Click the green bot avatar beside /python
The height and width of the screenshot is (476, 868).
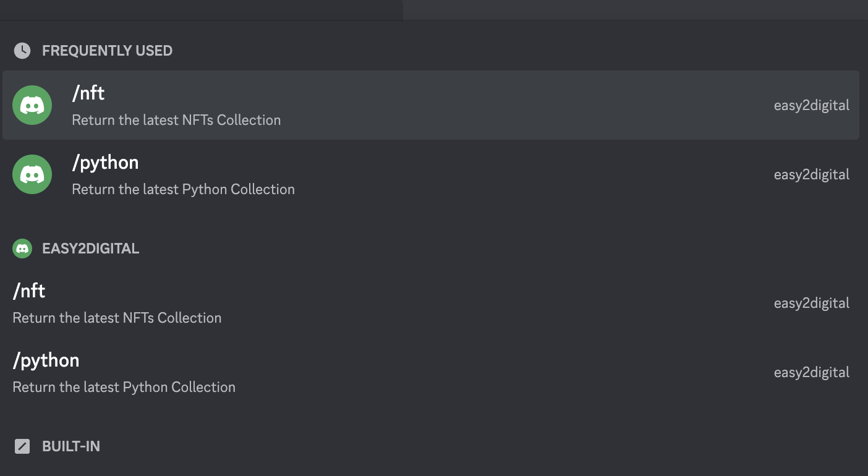[32, 174]
